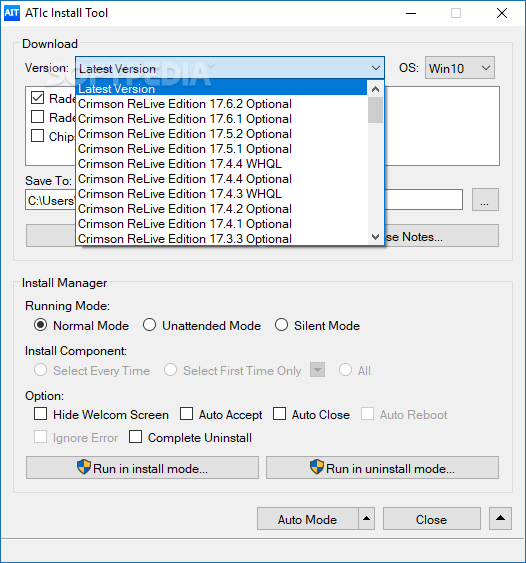This screenshot has height=563, width=526.
Task: Toggle the Auto Accept checkbox
Action: [186, 414]
